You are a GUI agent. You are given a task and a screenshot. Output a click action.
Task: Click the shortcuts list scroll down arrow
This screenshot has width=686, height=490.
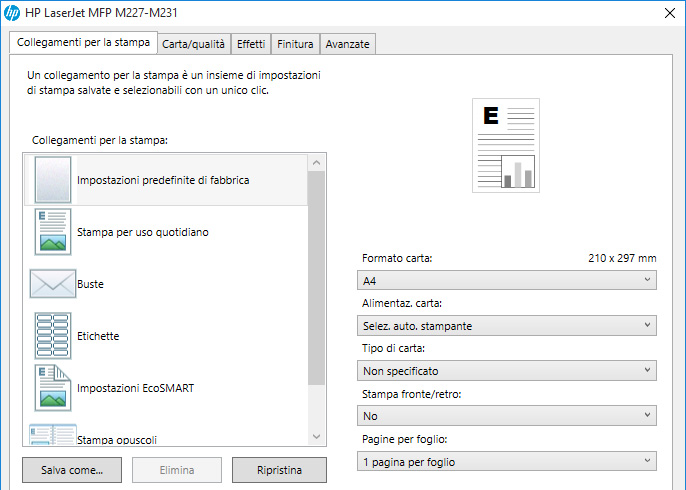pos(316,437)
